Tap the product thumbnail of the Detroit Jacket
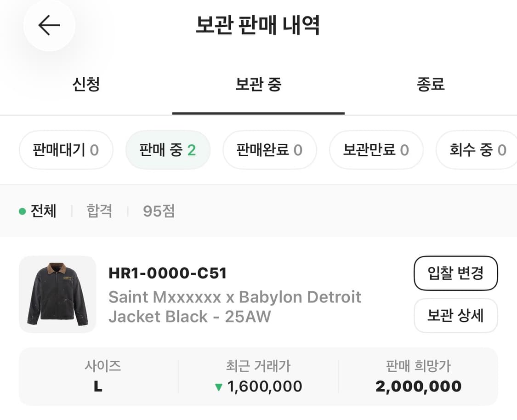517x420 pixels. (57, 295)
